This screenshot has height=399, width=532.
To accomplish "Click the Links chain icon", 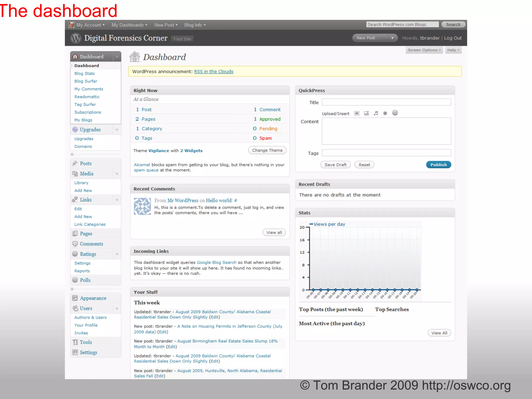I will point(75,199).
